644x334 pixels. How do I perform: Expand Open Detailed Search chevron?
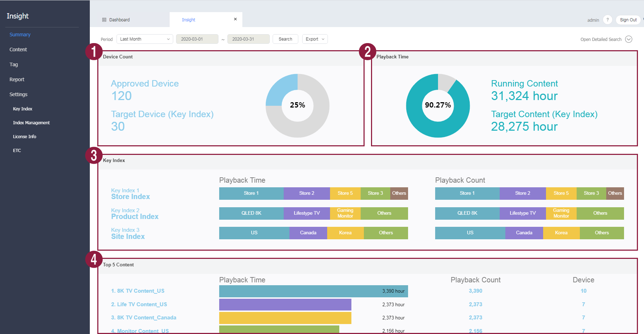tap(629, 39)
